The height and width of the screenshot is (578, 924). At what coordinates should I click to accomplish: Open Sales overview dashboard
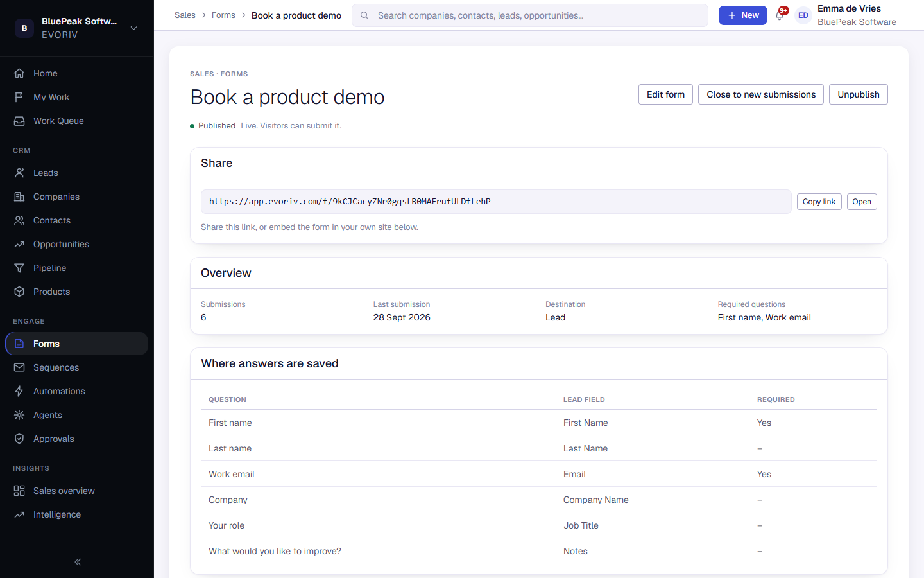(x=77, y=491)
